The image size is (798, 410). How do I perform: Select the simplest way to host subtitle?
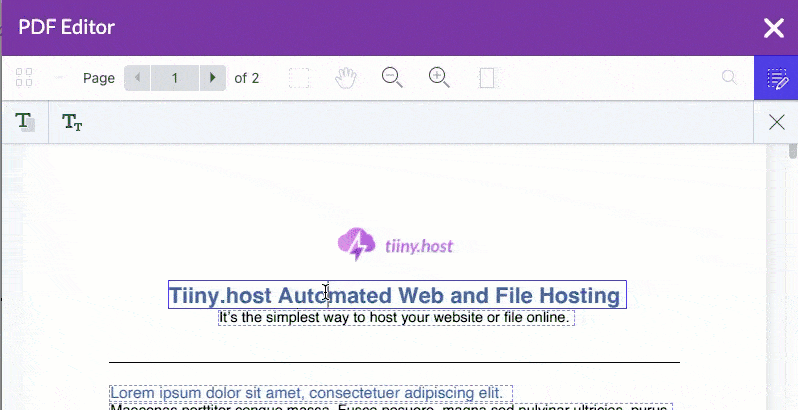396,317
